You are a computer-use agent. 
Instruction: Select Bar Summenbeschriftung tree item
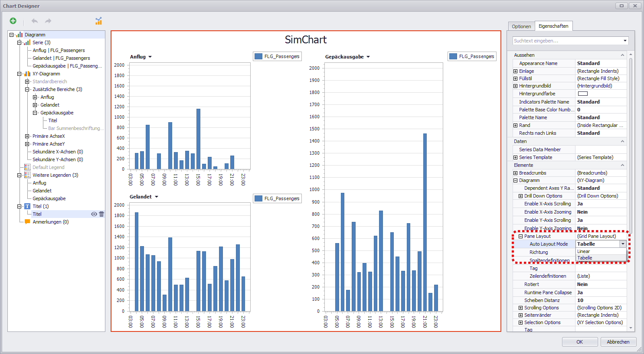click(x=76, y=128)
